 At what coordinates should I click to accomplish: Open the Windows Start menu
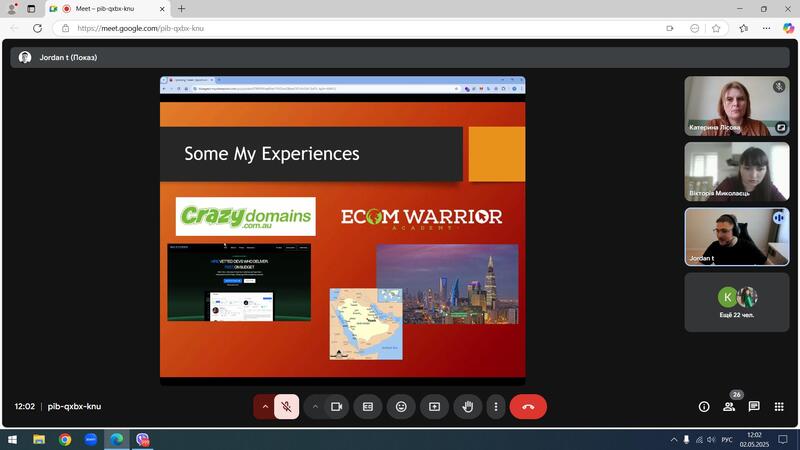[x=12, y=439]
